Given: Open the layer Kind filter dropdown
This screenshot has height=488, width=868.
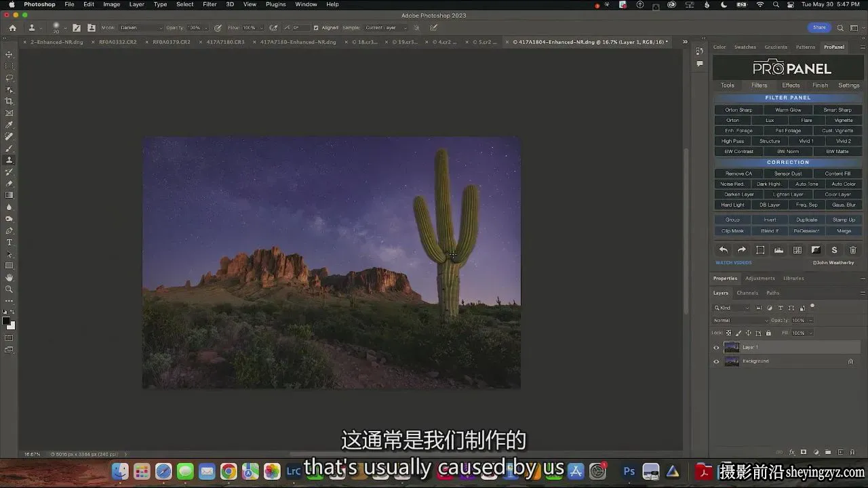Looking at the screenshot, I should (x=730, y=308).
